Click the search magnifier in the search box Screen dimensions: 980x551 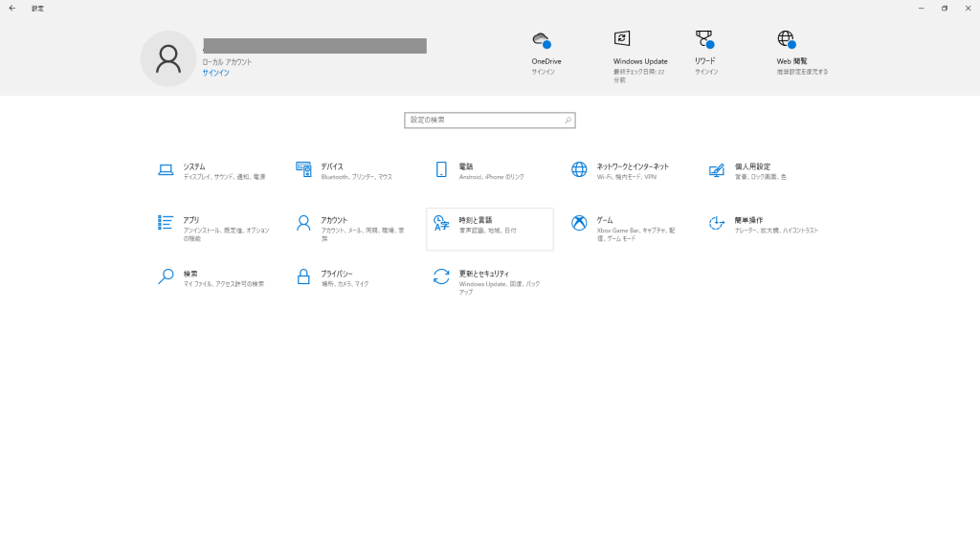pos(568,120)
